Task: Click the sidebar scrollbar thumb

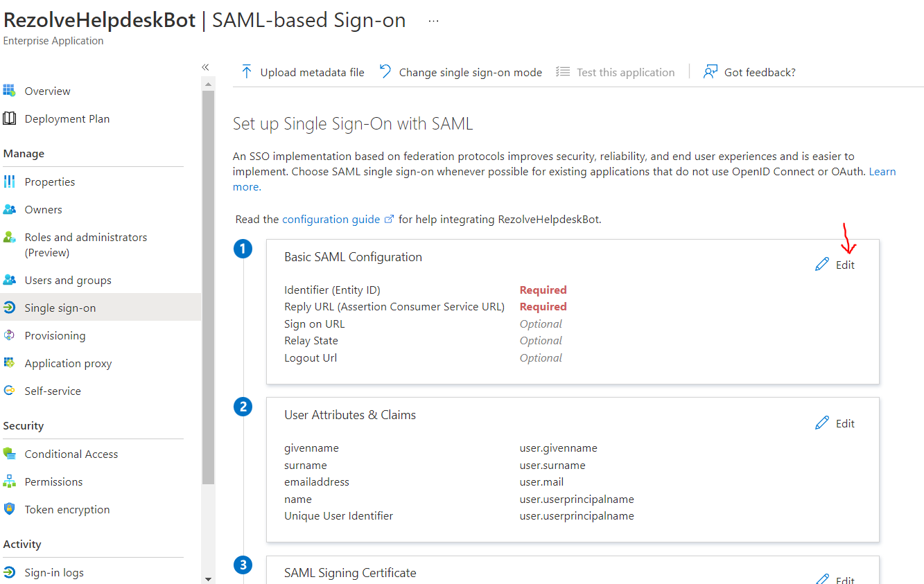Action: (209, 286)
